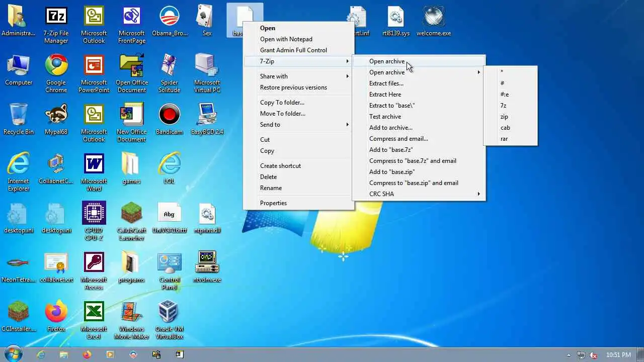Click the EasyBCD 2.4 desktop icon

coord(207,120)
